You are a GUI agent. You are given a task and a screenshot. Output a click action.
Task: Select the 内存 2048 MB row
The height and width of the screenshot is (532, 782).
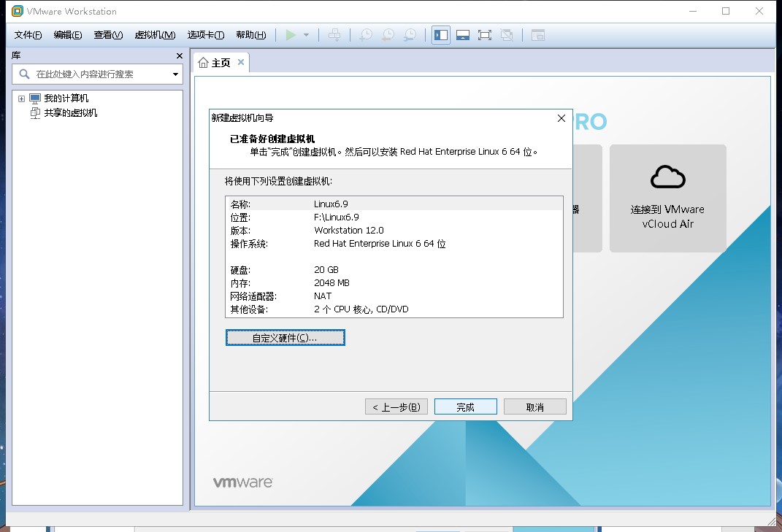click(x=394, y=282)
